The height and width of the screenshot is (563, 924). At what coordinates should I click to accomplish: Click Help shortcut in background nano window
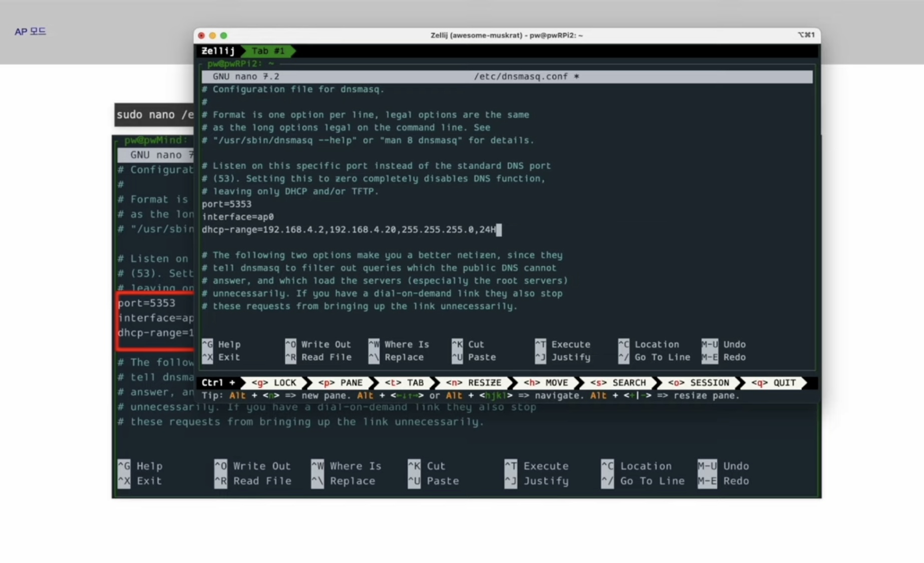click(x=140, y=466)
